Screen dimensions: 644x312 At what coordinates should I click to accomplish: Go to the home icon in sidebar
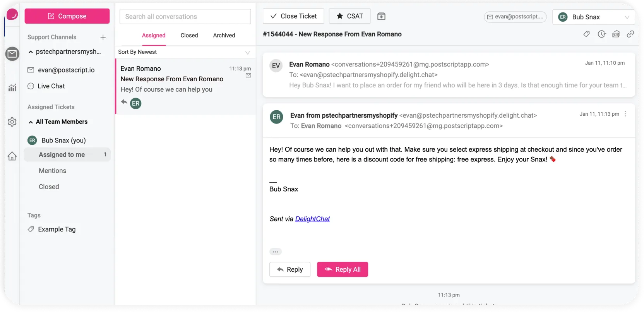pyautogui.click(x=12, y=156)
